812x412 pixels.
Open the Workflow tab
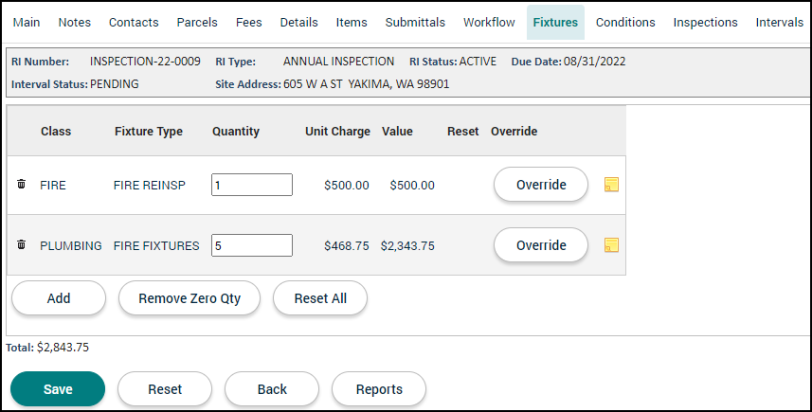(x=489, y=22)
